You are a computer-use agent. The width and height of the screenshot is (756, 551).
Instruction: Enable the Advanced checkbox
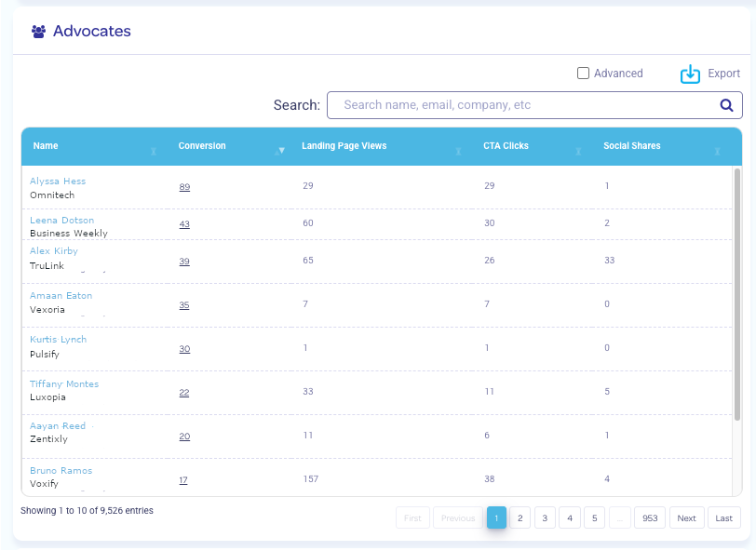coord(583,74)
